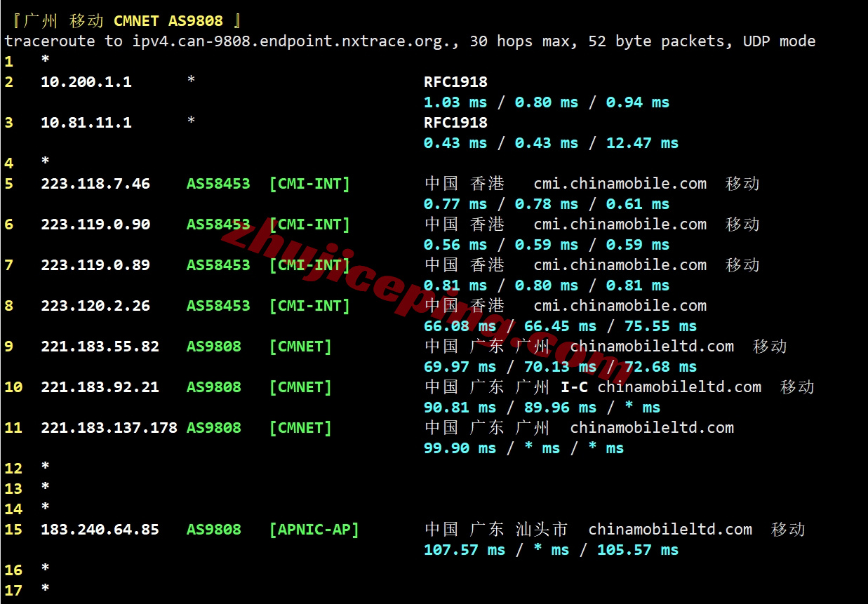Select cmi.chinamobile.com on hop 8 row
This screenshot has width=868, height=604.
click(620, 306)
